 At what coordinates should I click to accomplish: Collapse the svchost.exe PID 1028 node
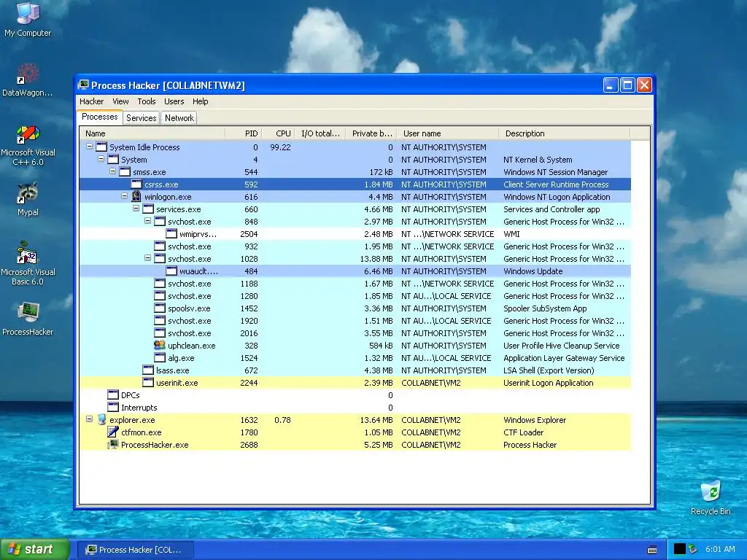coord(147,258)
